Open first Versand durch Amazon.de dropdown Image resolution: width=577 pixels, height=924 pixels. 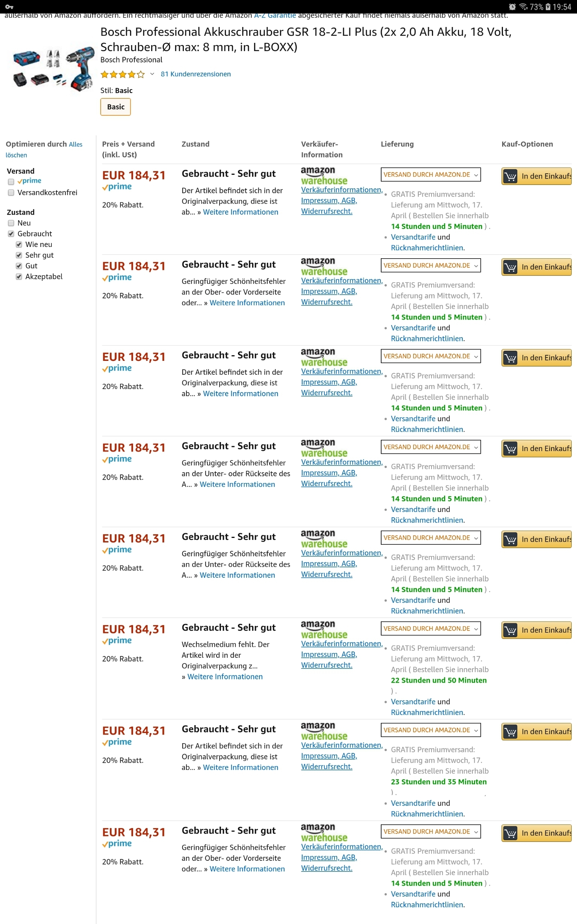point(430,175)
